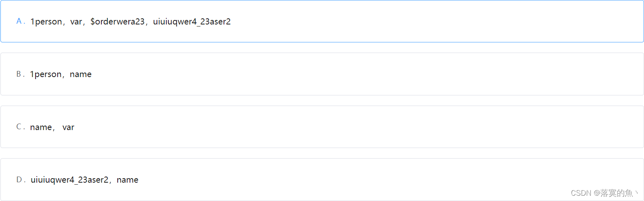644x201 pixels.
Task: Click "$orderwera23" in option A
Action: (x=117, y=22)
